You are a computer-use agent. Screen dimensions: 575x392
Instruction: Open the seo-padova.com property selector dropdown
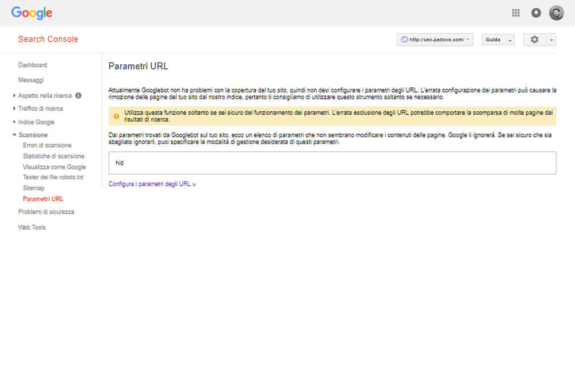pos(435,40)
